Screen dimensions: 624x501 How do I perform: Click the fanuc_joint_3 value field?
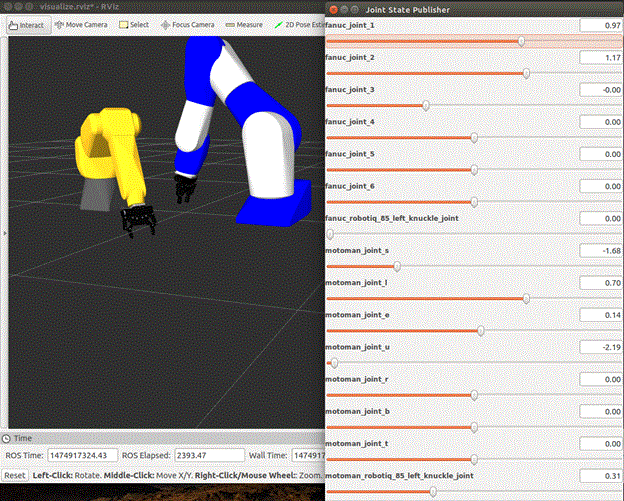601,90
